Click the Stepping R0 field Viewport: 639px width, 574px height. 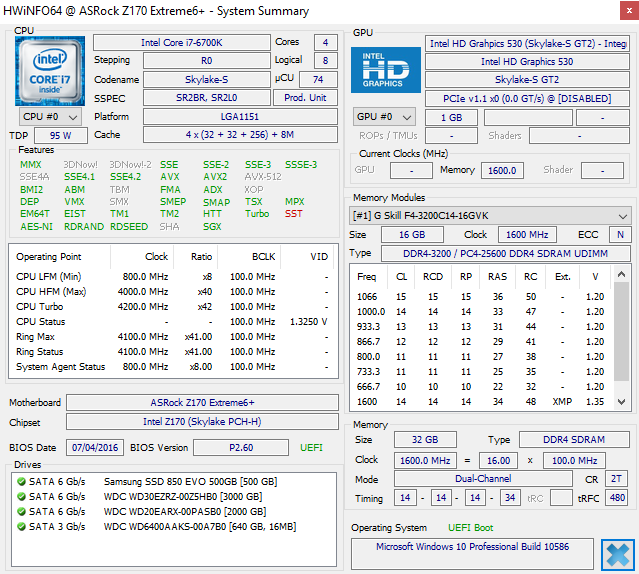pyautogui.click(x=207, y=61)
